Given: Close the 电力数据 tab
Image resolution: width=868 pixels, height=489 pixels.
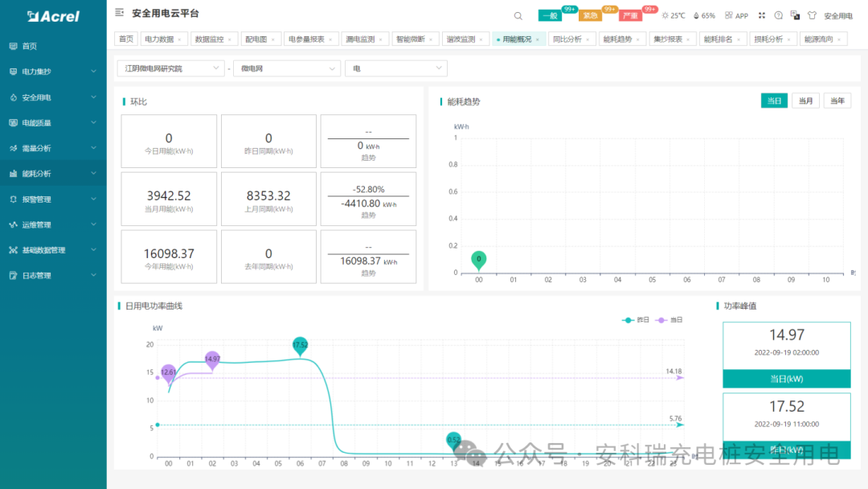Looking at the screenshot, I should 179,39.
